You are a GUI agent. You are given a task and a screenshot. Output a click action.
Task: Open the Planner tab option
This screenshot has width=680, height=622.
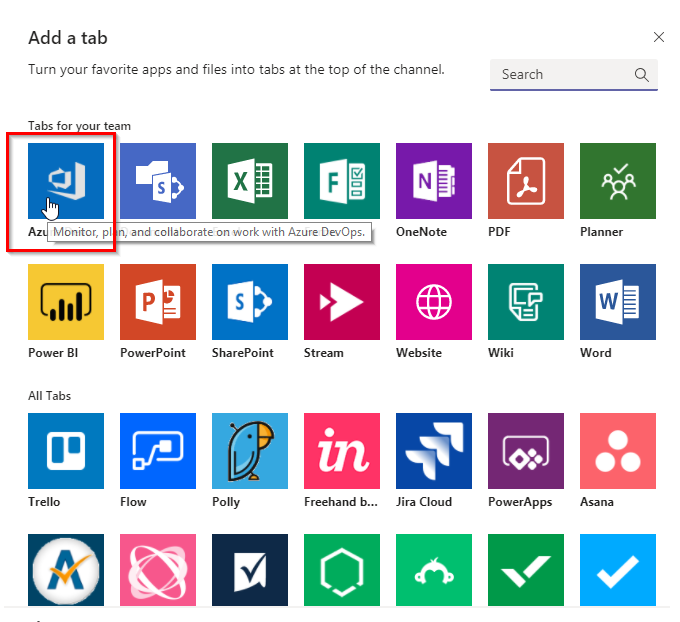(x=618, y=181)
